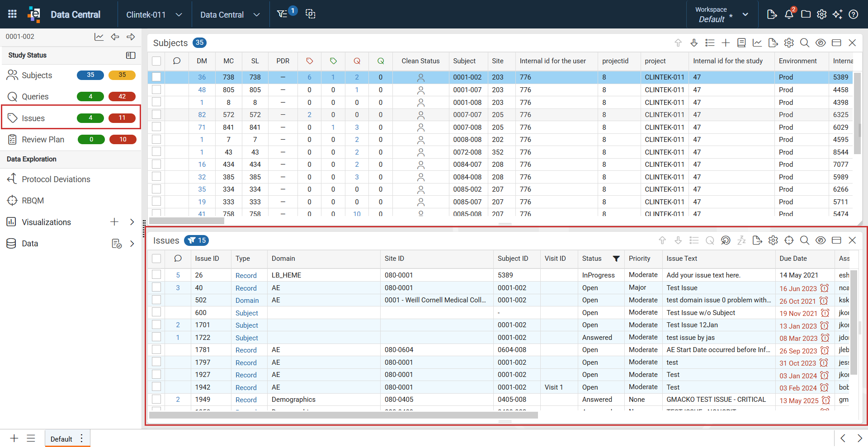Image resolution: width=868 pixels, height=447 pixels.
Task: Click the Subjects panel search icon
Action: (x=805, y=42)
